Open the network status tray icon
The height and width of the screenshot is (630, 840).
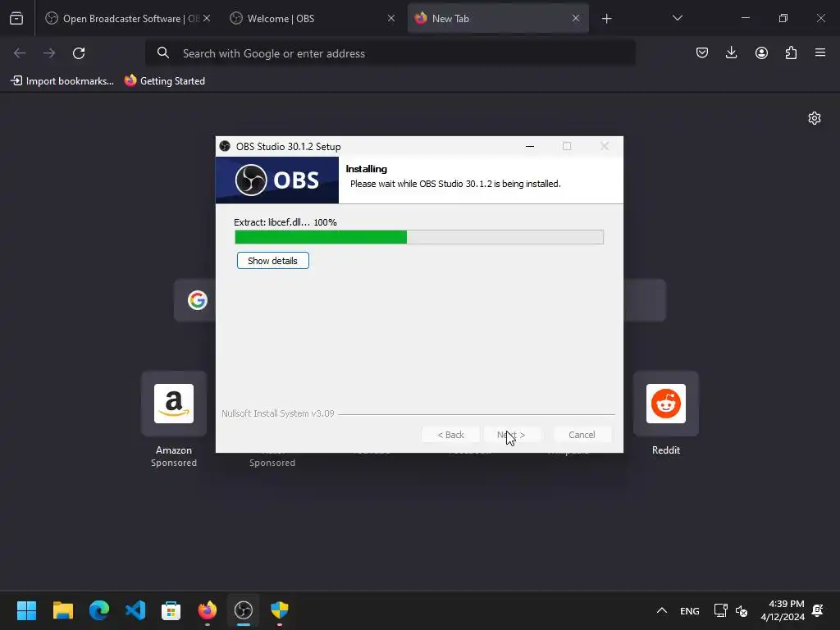(x=720, y=610)
